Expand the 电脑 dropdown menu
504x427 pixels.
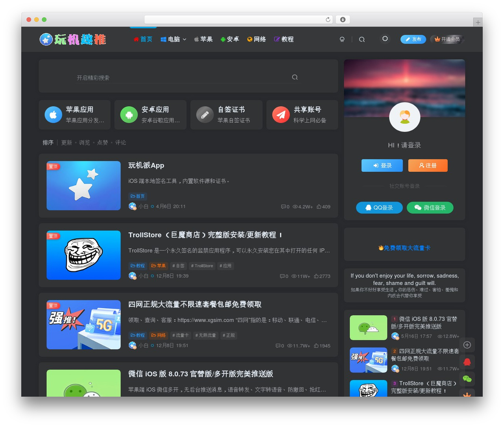[173, 39]
